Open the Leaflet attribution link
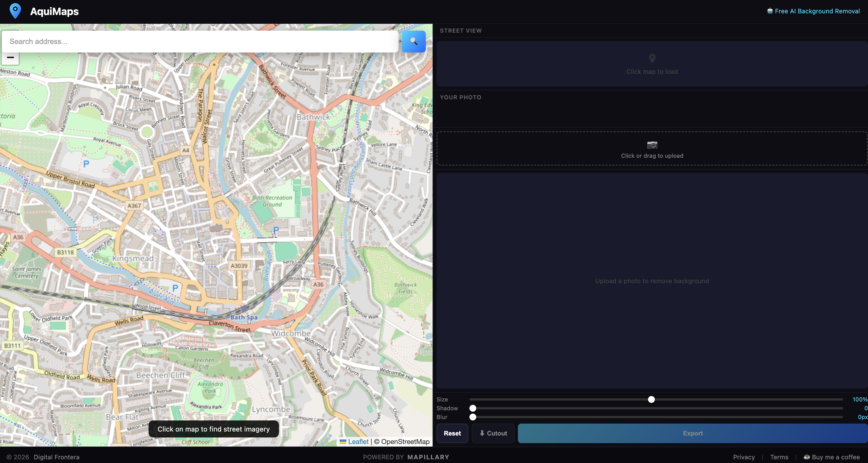This screenshot has width=868, height=463. point(358,441)
